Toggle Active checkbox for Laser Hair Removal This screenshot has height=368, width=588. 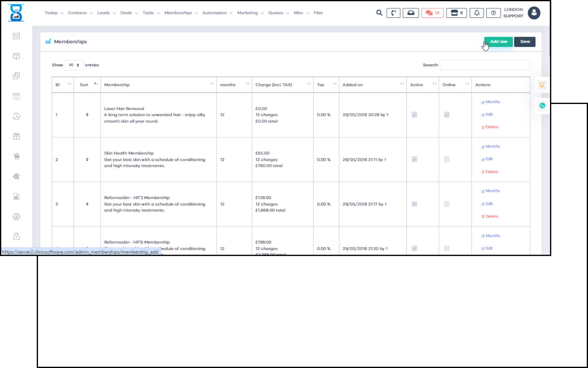click(x=414, y=115)
